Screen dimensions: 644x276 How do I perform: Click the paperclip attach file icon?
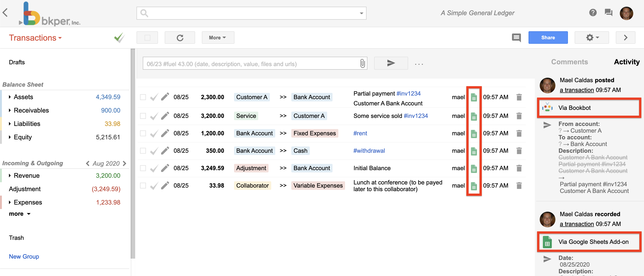tap(362, 64)
